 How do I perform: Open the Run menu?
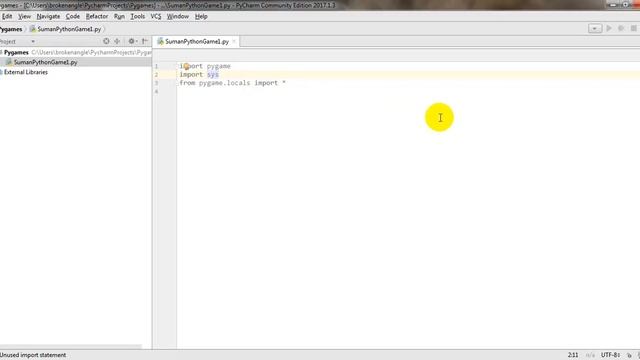pyautogui.click(x=119, y=16)
